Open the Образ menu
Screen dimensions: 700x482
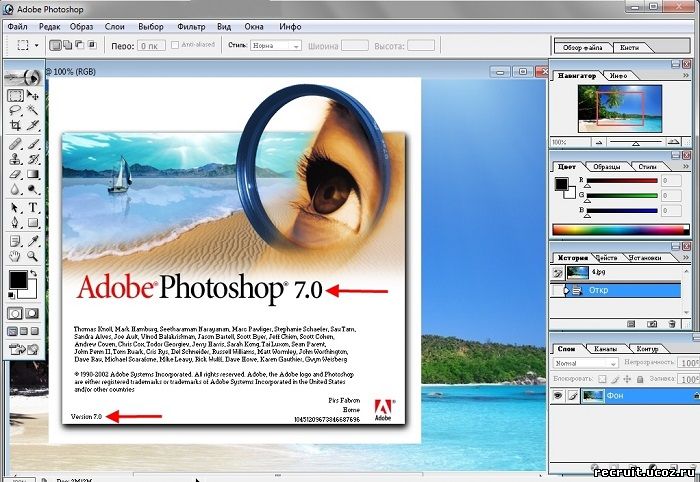81,27
